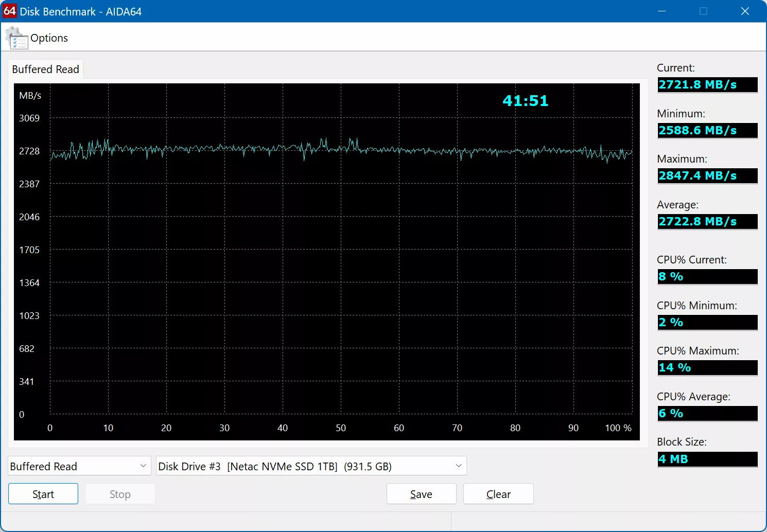
Task: Click the 1705 y-axis label
Action: [29, 250]
